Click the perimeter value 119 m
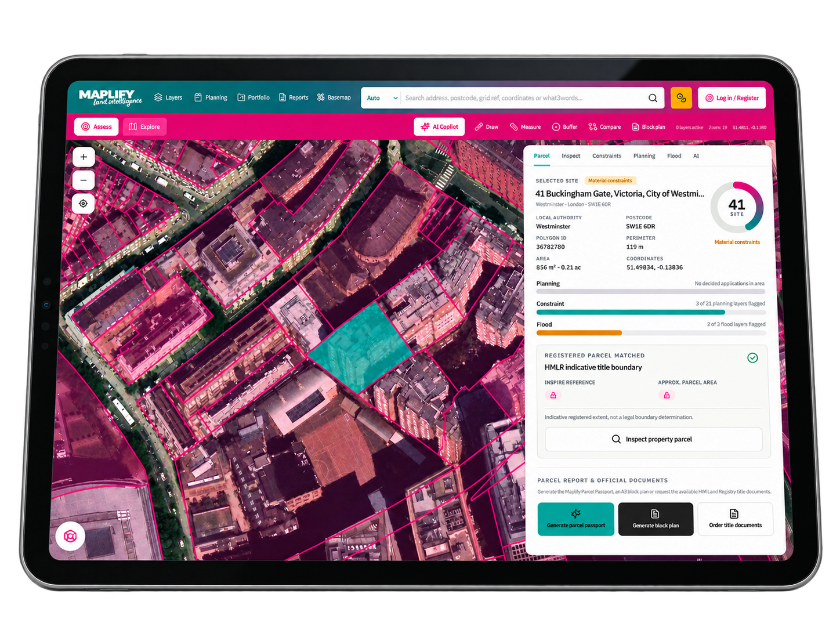This screenshot has height=630, width=840. tap(635, 247)
